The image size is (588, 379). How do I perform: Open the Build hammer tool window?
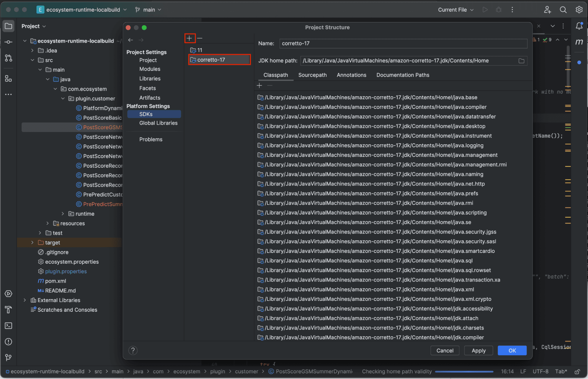pyautogui.click(x=9, y=309)
